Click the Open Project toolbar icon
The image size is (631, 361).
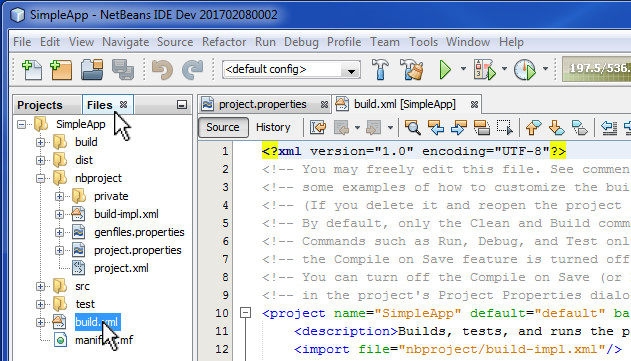pos(92,69)
